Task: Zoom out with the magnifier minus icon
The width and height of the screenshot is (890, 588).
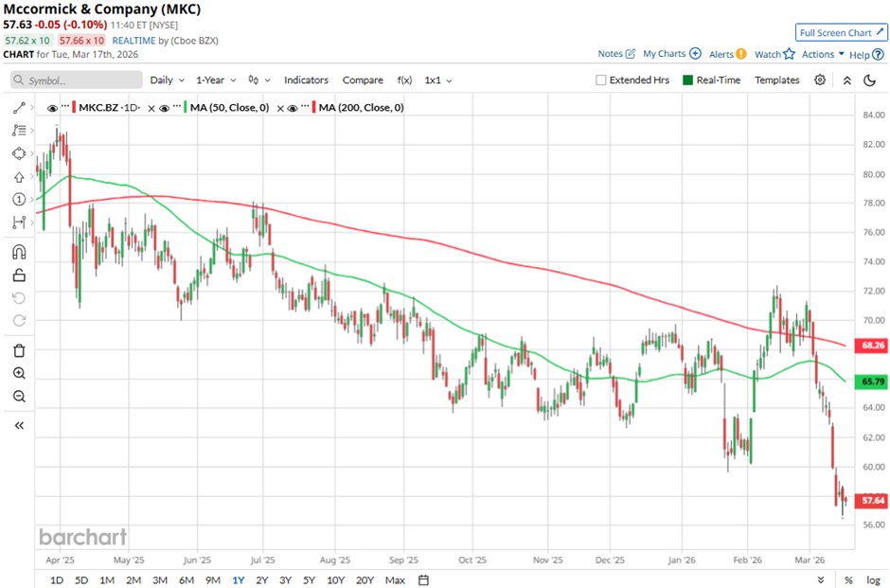Action: click(x=19, y=397)
